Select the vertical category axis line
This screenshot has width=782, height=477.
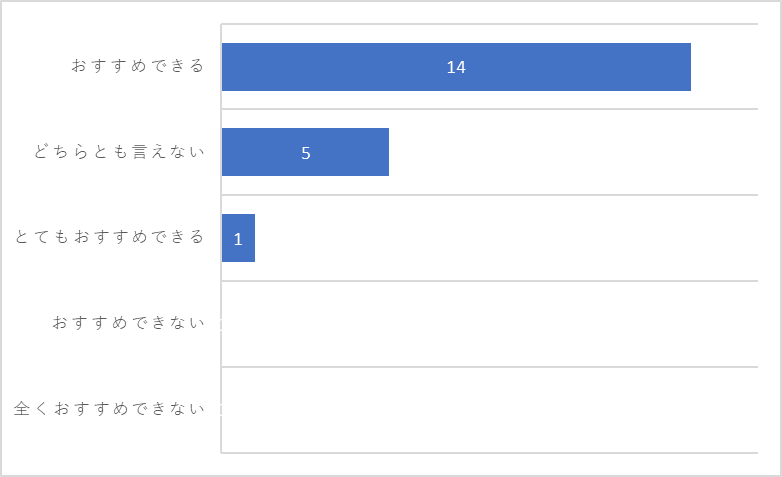coord(221,238)
